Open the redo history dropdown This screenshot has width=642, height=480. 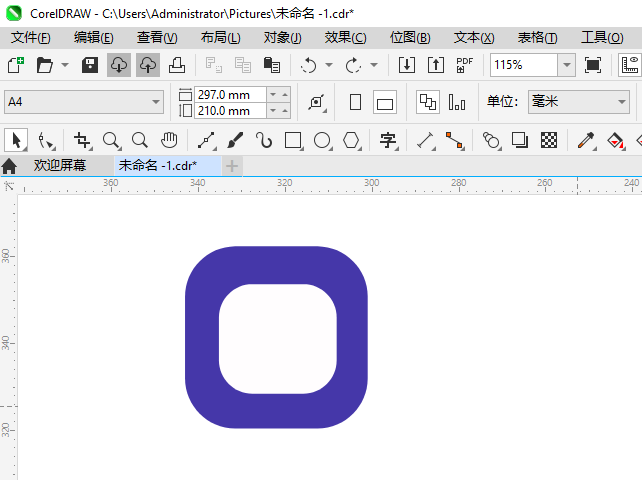click(374, 65)
